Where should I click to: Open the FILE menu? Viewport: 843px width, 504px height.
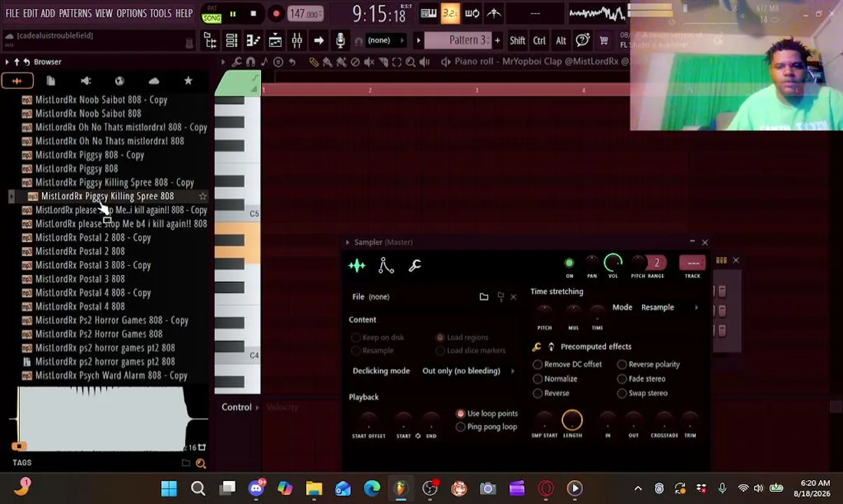tap(12, 13)
